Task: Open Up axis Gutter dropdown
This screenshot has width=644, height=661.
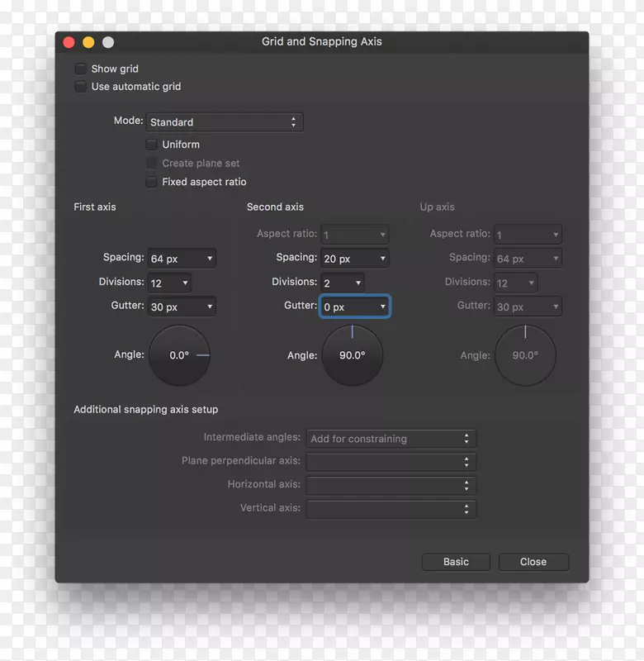Action: [x=528, y=307]
